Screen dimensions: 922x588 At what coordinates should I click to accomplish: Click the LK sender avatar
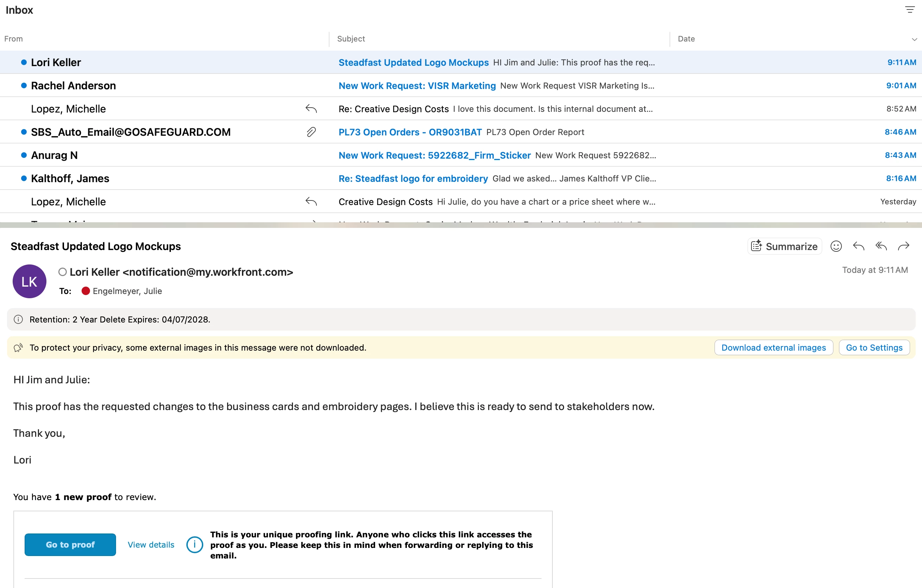(30, 281)
